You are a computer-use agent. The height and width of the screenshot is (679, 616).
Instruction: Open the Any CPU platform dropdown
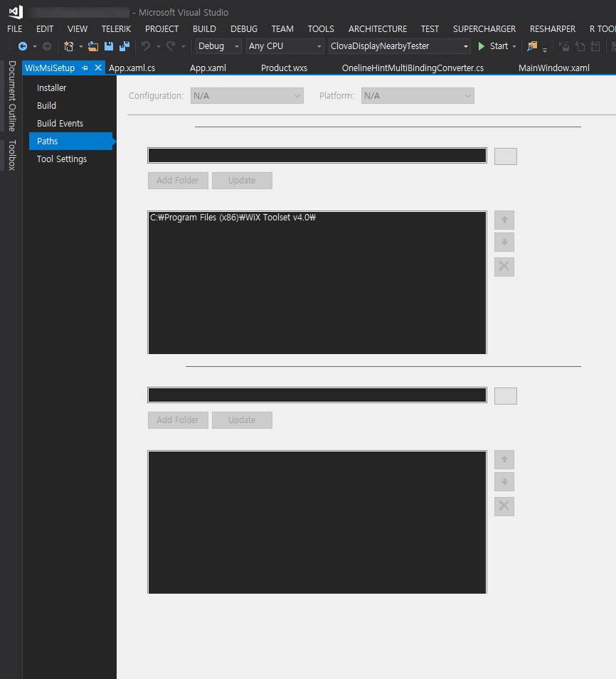click(x=285, y=46)
